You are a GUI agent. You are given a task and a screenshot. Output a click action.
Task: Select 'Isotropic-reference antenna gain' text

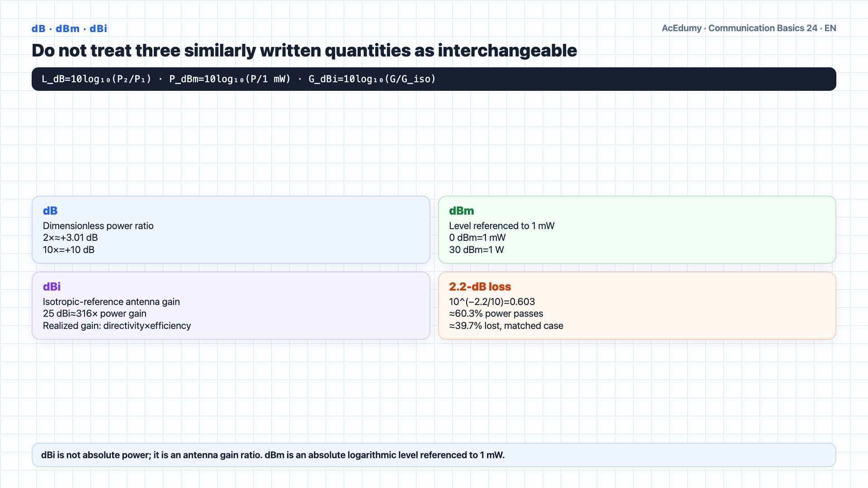pyautogui.click(x=111, y=302)
